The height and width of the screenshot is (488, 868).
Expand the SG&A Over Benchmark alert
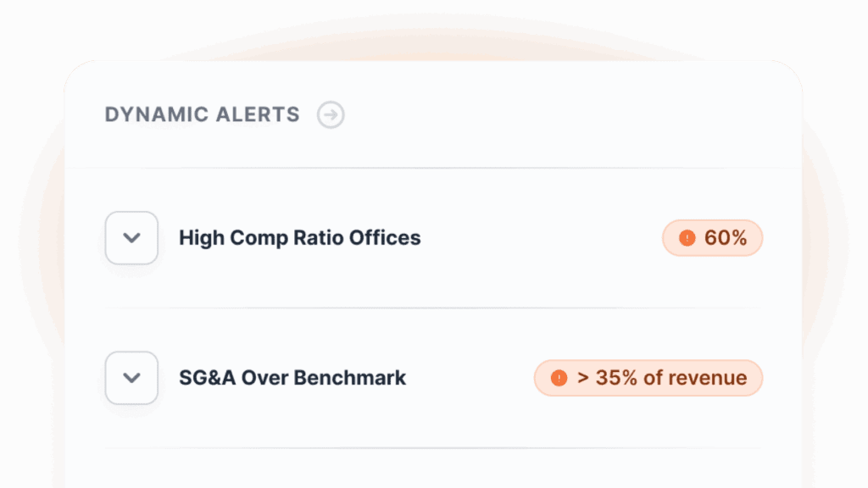tap(131, 378)
